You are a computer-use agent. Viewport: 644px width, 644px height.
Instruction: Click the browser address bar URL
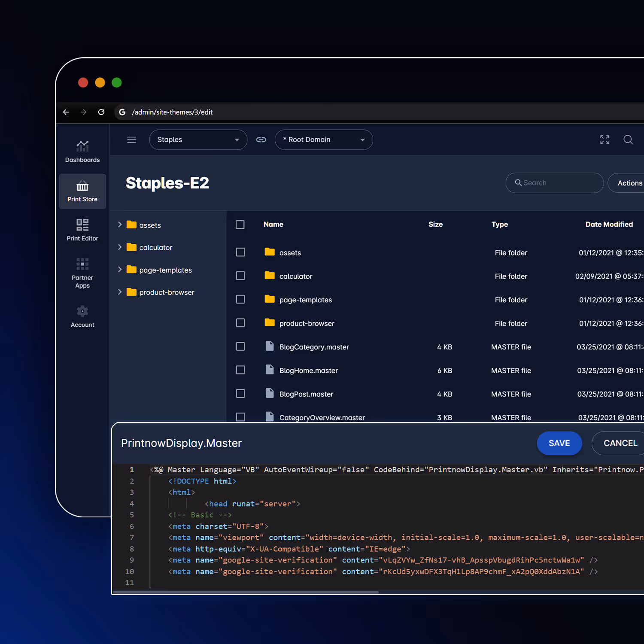click(172, 112)
